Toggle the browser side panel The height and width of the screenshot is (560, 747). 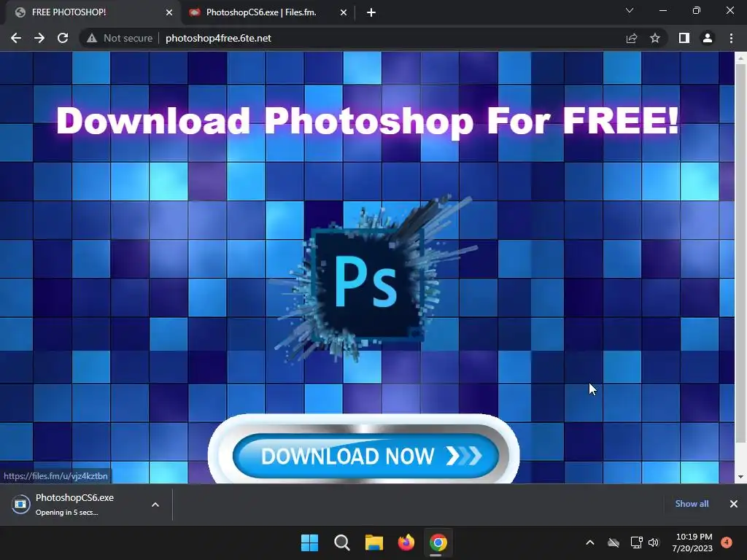[x=684, y=38]
